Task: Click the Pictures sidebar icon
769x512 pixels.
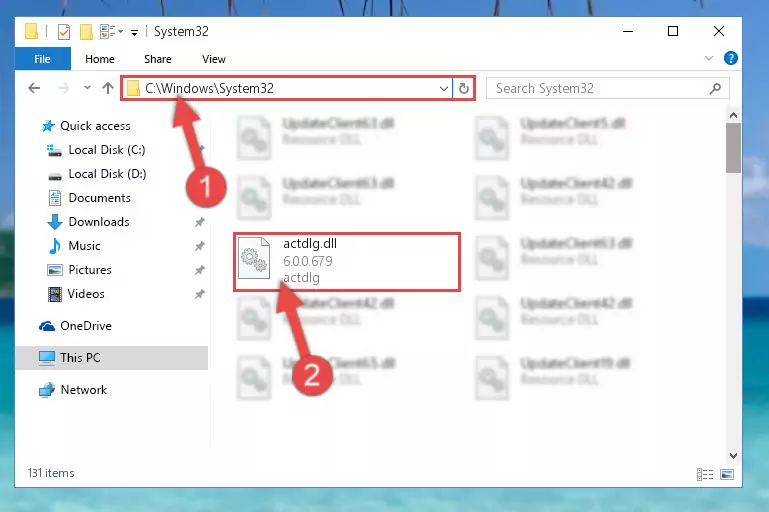Action: [x=54, y=270]
